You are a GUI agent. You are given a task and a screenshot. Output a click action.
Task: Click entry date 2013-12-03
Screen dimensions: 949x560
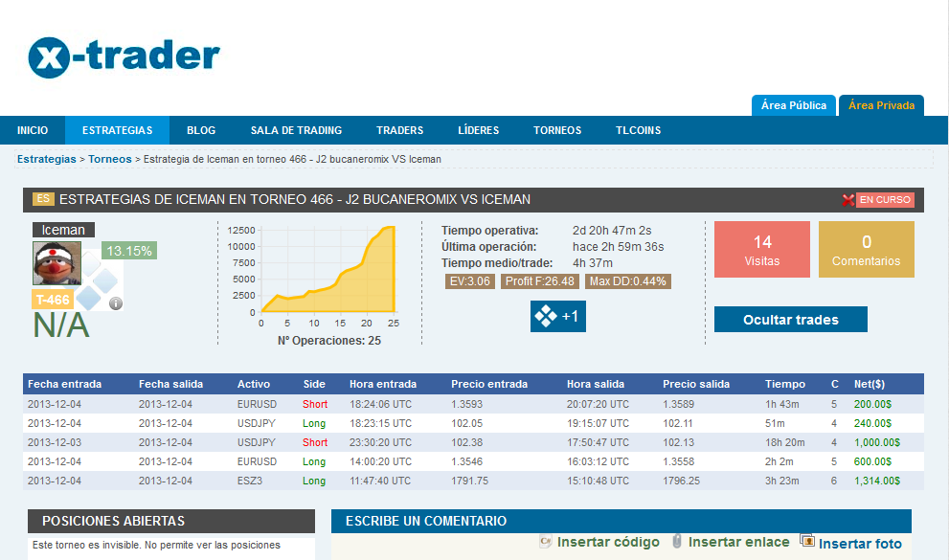(55, 442)
